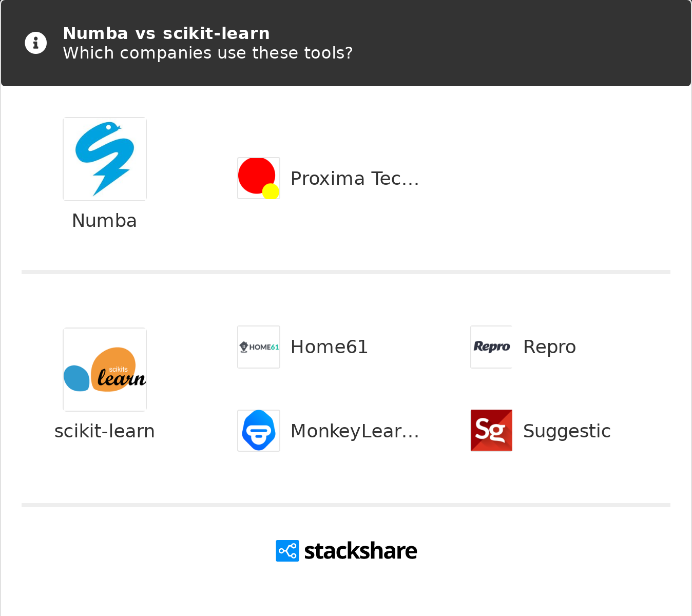Screen dimensions: 692x616
Task: Open the Home61 company name link
Action: pos(329,347)
